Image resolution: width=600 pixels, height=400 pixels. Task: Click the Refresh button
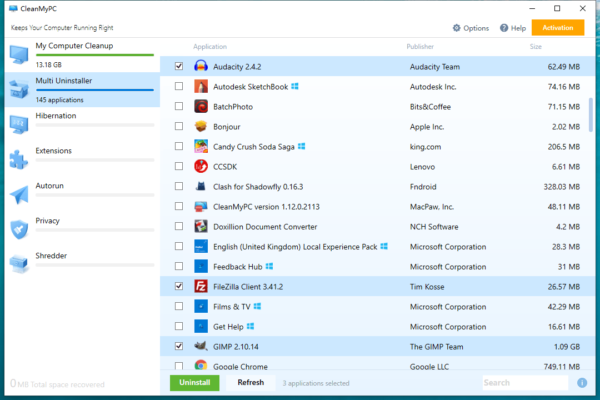[x=251, y=382]
